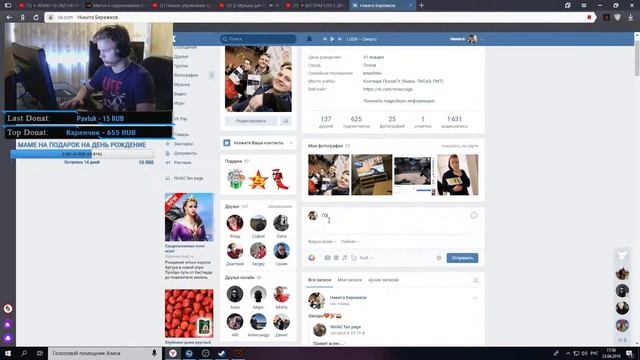The width and height of the screenshot is (640, 360).
Task: Open the VK Pay item in the left menu
Action: (180, 119)
